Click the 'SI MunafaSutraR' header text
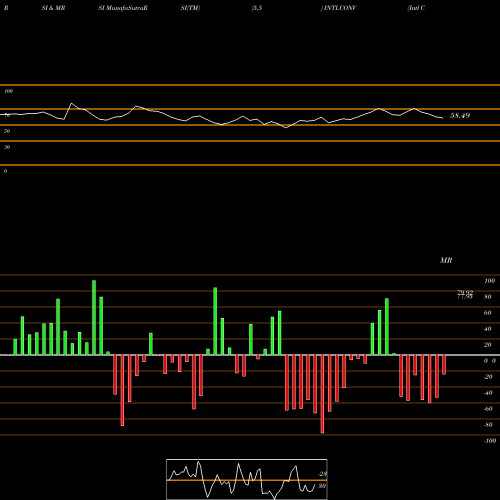Screen dimensions: 500x500 pos(123,8)
